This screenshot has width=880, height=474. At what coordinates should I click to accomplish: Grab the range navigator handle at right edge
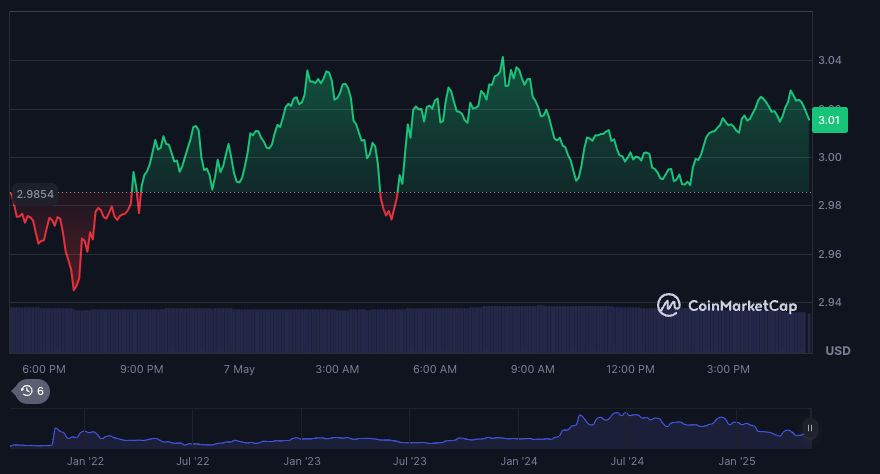tap(809, 428)
